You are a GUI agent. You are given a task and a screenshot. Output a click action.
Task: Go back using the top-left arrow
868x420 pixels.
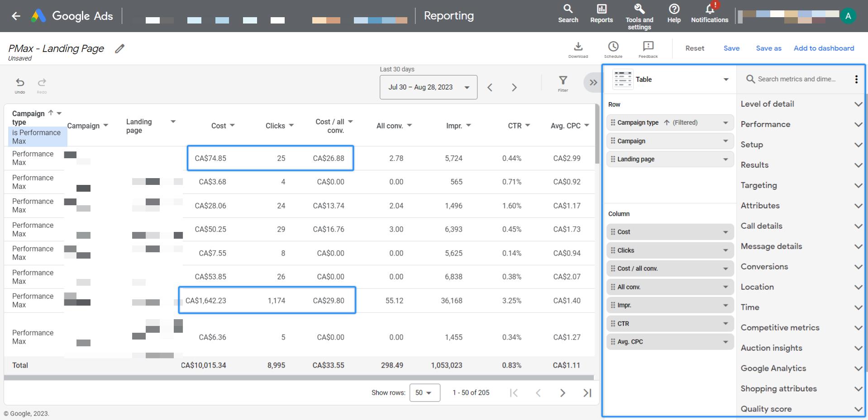pyautogui.click(x=16, y=16)
